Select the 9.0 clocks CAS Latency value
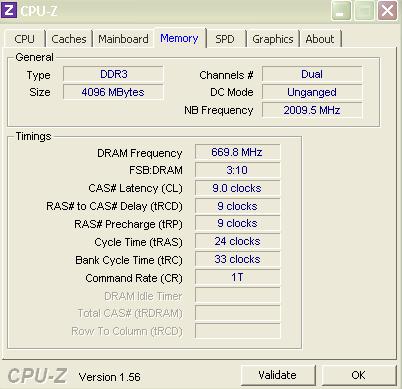This screenshot has height=389, width=402. click(x=237, y=188)
